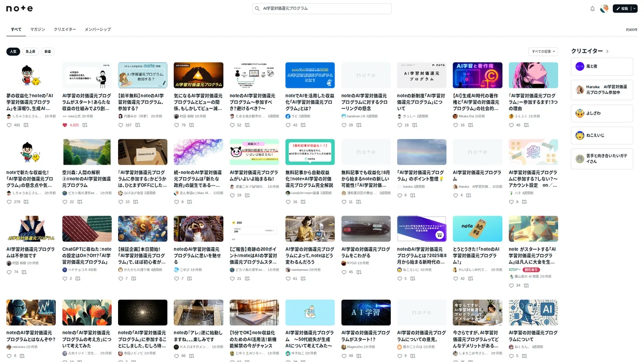Like the ラビ article with 43 likes

(288, 125)
